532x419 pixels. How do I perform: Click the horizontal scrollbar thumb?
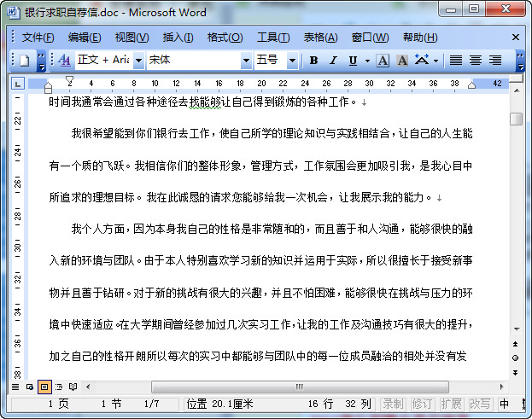(300, 387)
